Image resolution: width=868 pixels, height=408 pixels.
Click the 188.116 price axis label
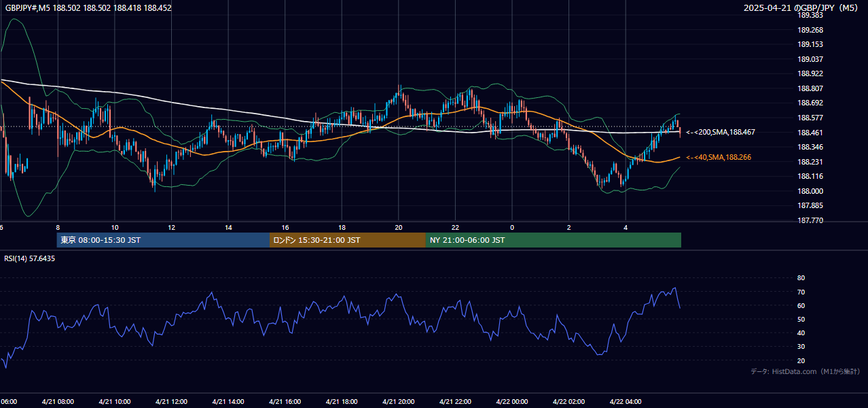pos(810,176)
